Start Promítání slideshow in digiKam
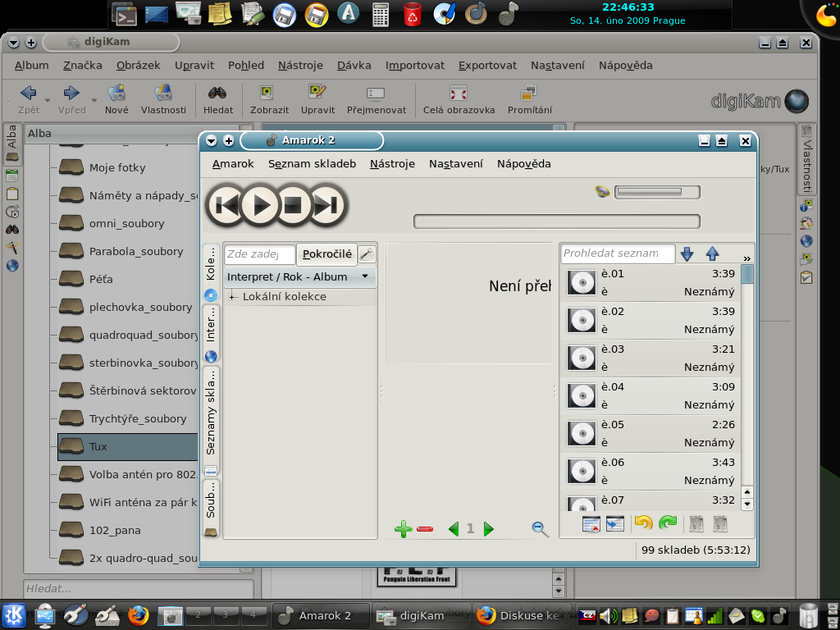Viewport: 840px width, 630px height. click(529, 99)
